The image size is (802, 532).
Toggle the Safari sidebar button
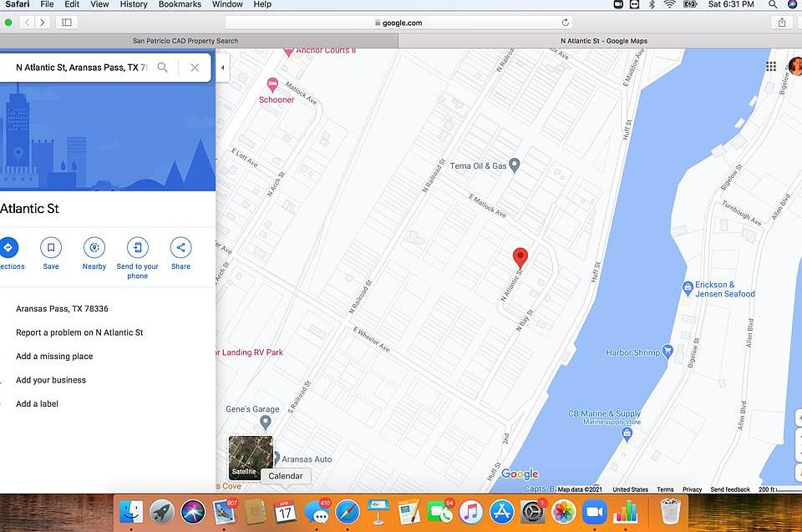click(67, 23)
